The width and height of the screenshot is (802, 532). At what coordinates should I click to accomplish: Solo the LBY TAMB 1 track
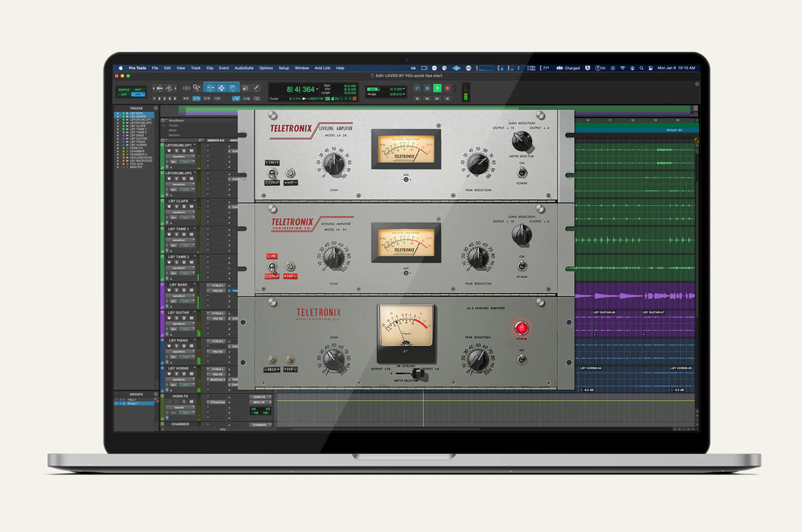184,234
